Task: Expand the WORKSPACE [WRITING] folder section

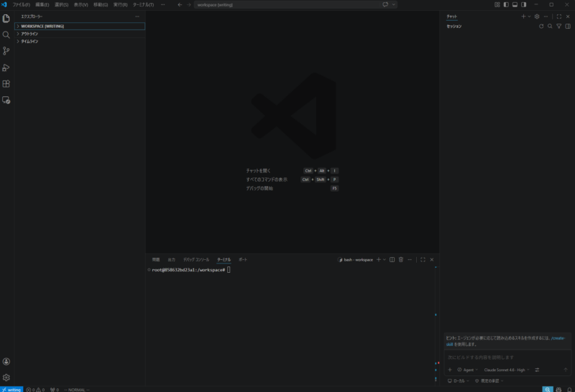Action: pyautogui.click(x=80, y=27)
